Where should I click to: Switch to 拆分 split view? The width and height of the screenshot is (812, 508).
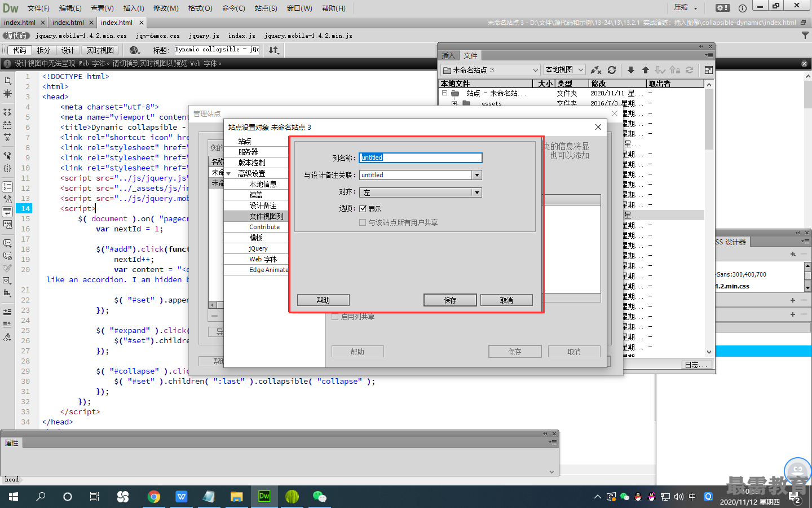pos(44,50)
